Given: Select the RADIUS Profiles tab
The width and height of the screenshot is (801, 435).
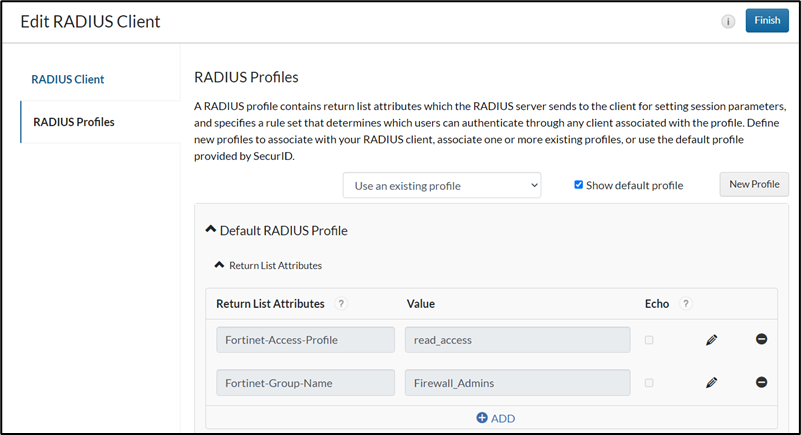Looking at the screenshot, I should [x=74, y=122].
